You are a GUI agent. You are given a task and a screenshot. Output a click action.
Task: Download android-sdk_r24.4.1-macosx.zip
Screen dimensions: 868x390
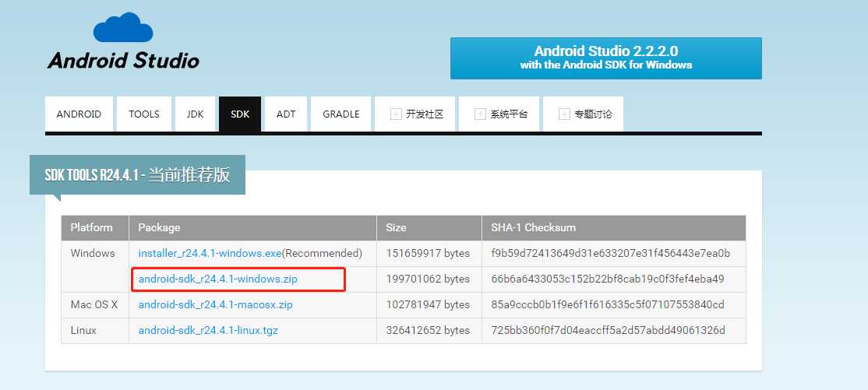[x=215, y=305]
